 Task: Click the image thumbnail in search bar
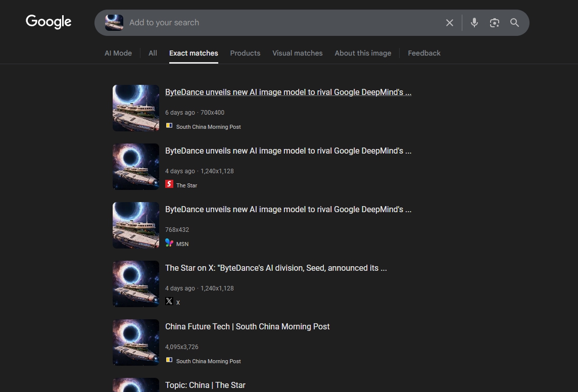pos(114,23)
